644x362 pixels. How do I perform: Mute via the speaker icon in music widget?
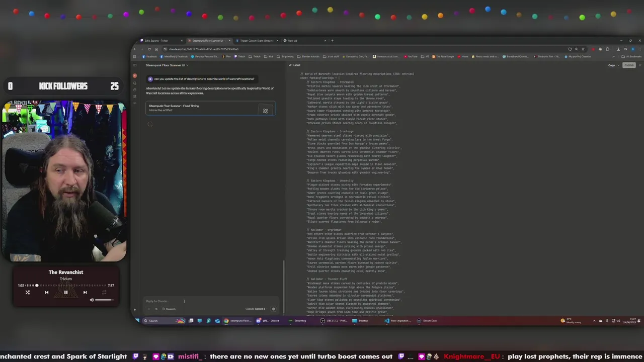[92, 300]
